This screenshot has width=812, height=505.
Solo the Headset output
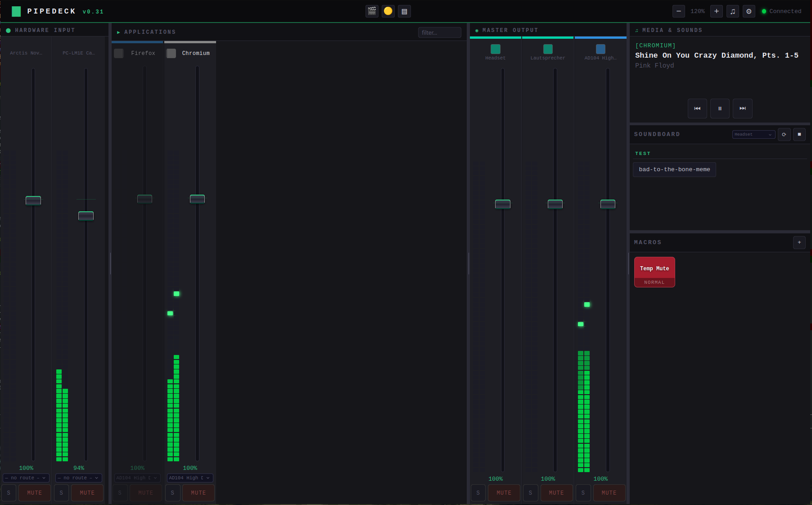click(x=478, y=493)
